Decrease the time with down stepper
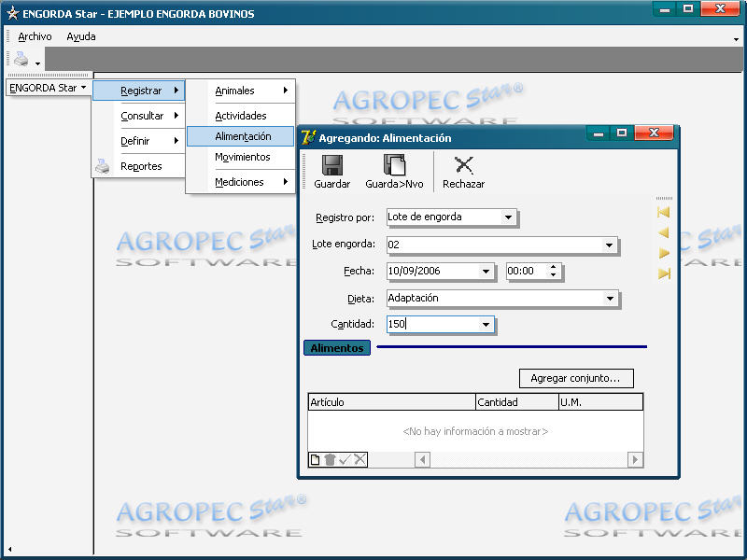747x560 pixels. (553, 274)
